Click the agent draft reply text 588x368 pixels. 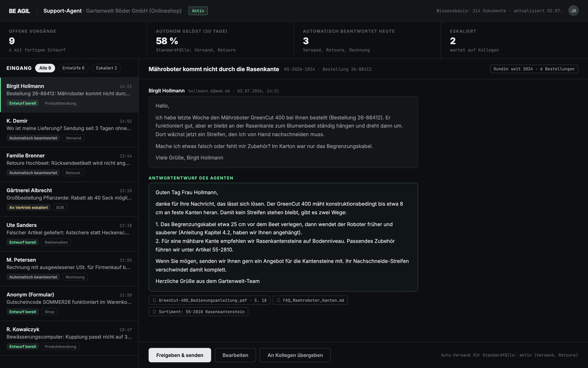point(283,237)
